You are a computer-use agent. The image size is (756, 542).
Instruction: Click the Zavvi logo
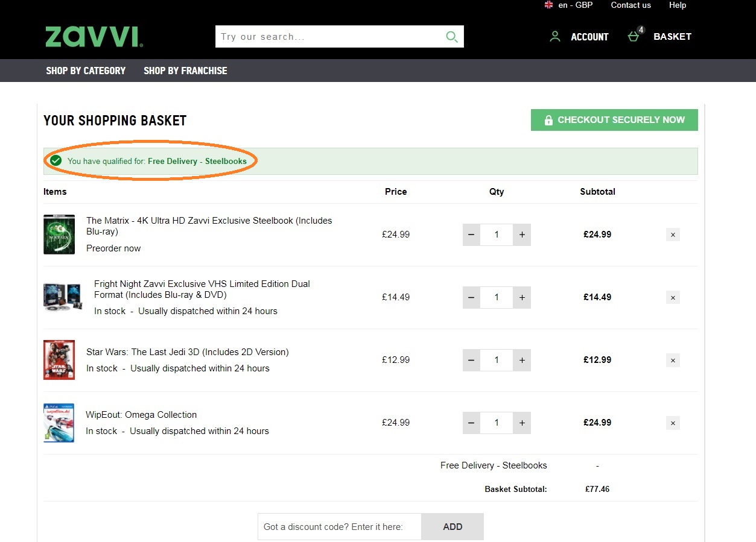coord(94,37)
